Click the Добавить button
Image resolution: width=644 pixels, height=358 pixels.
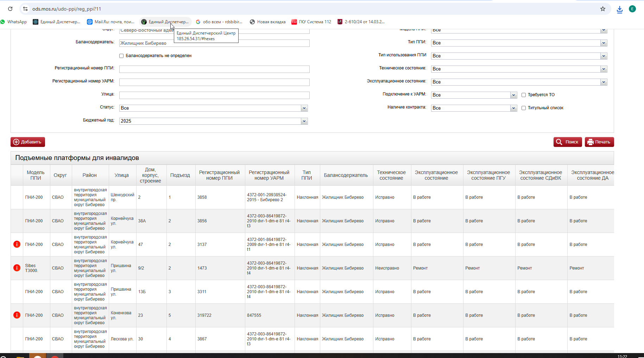[28, 142]
